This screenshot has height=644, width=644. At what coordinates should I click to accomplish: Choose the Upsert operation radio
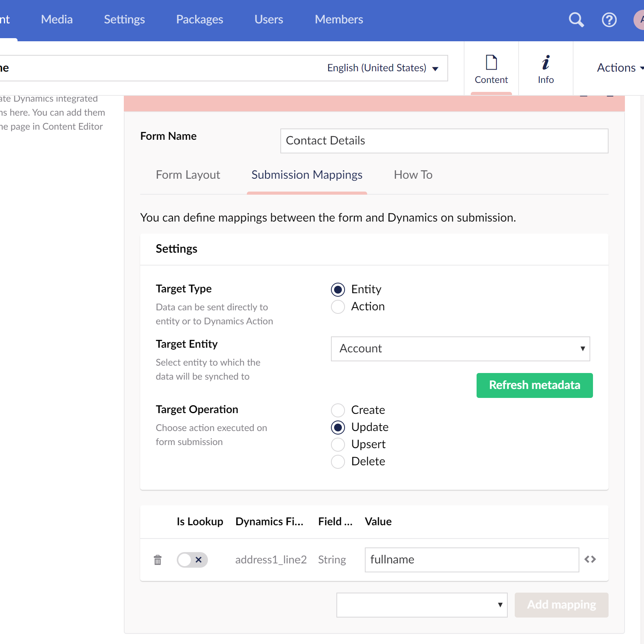(338, 445)
